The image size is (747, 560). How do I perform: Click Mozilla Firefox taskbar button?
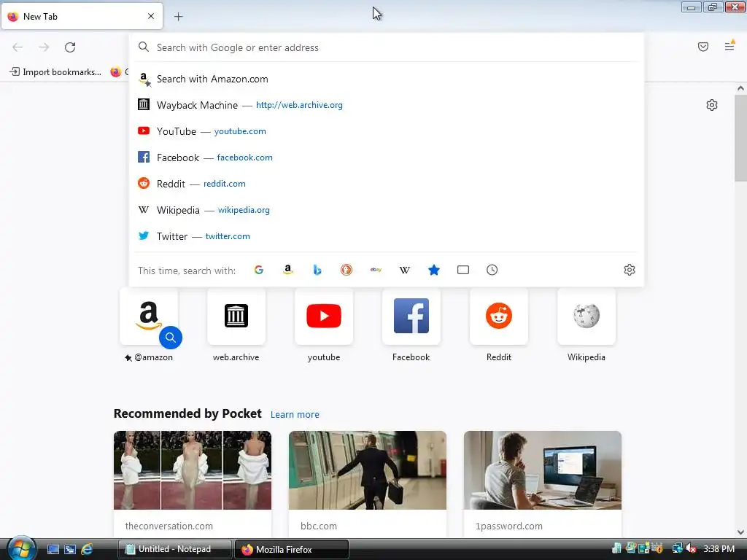(292, 549)
